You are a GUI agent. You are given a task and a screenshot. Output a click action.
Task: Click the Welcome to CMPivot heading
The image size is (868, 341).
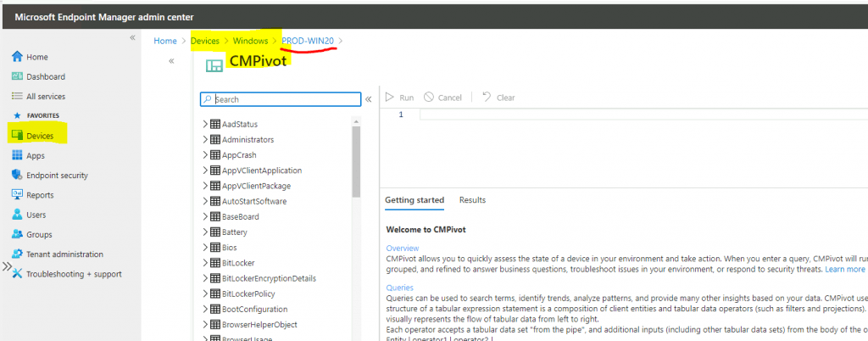(426, 229)
